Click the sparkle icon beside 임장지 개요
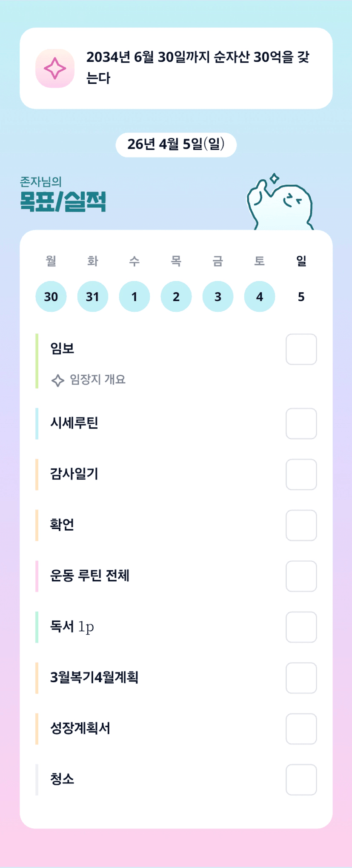 [x=57, y=380]
